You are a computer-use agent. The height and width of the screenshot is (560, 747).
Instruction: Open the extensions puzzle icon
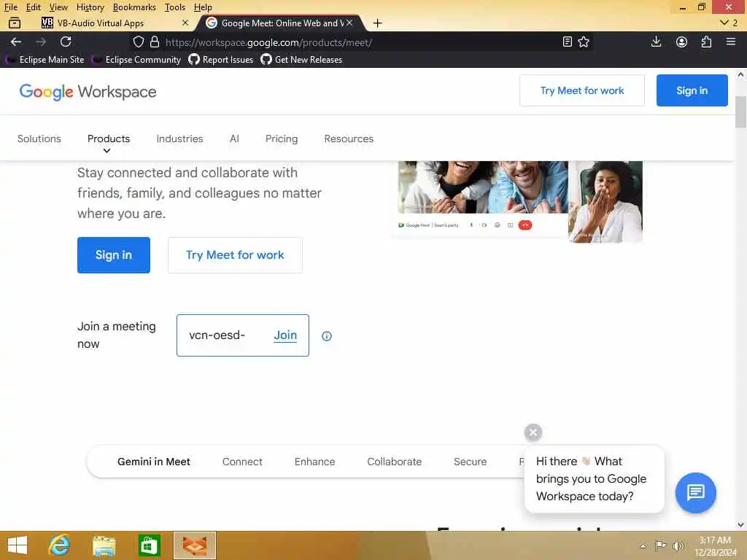click(x=706, y=42)
